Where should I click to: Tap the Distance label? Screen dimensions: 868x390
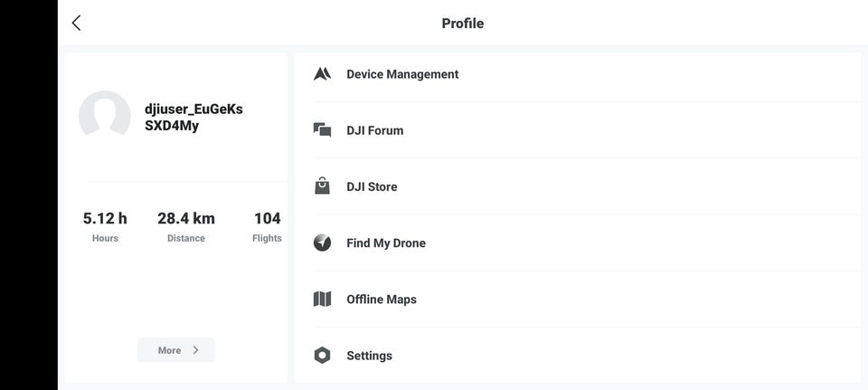(x=186, y=238)
